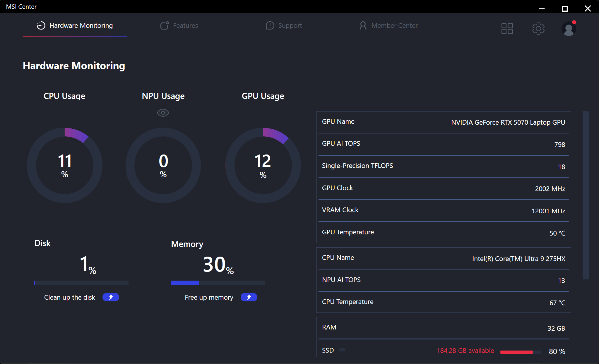This screenshot has width=599, height=364.
Task: Click the Support chat bubble icon
Action: (x=270, y=26)
